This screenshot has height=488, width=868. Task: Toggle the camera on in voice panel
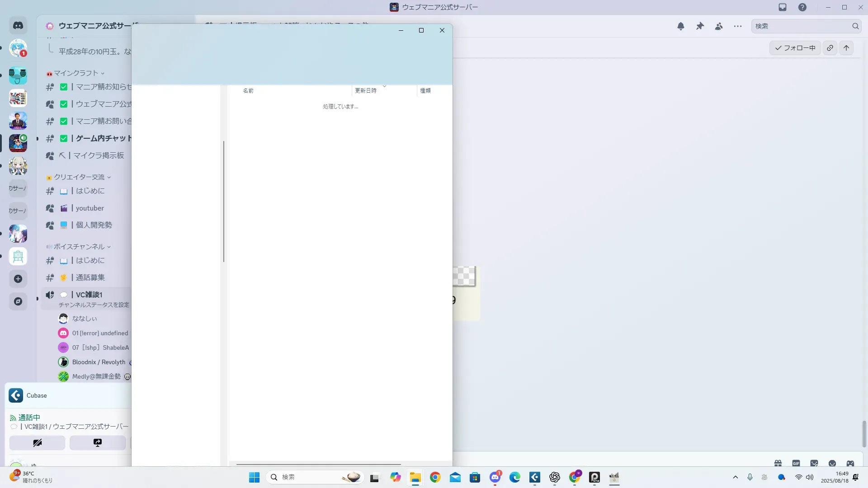(x=37, y=443)
